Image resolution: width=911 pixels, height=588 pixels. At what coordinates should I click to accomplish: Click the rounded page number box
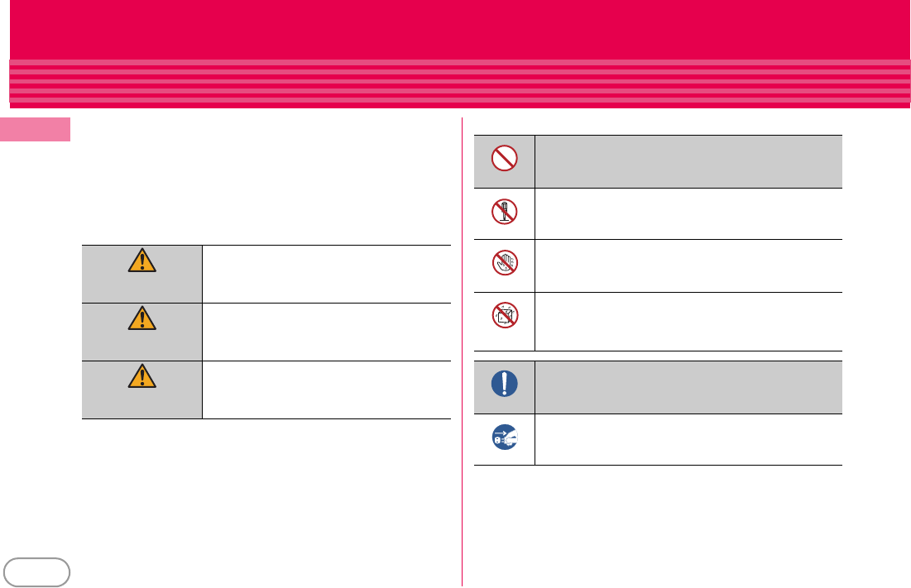pos(36,572)
